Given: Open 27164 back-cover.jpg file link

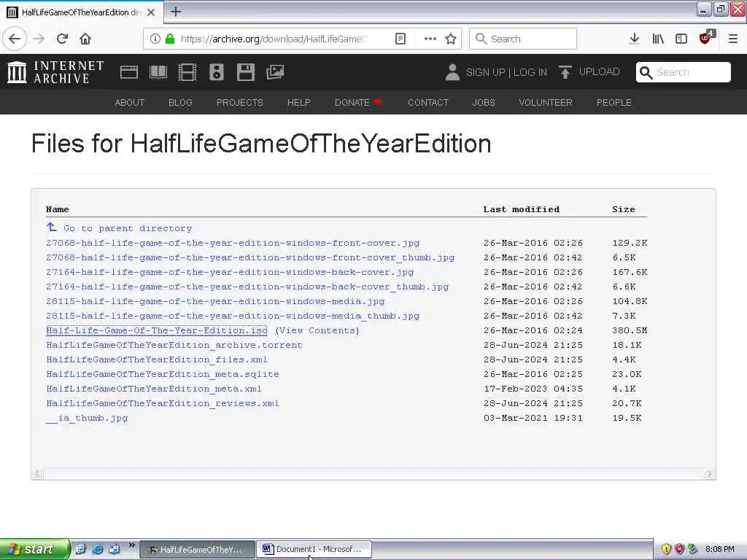Looking at the screenshot, I should 230,273.
